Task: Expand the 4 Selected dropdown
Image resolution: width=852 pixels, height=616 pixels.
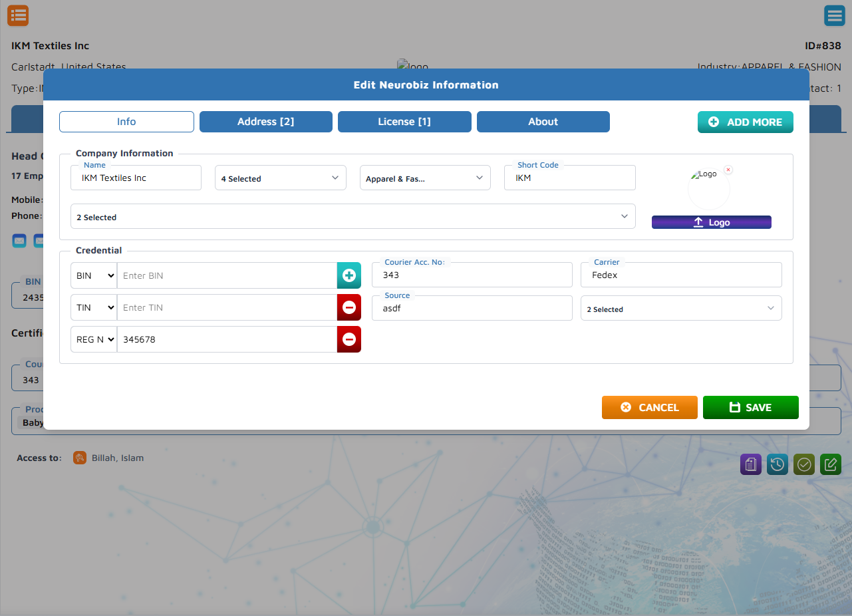Action: pyautogui.click(x=281, y=178)
